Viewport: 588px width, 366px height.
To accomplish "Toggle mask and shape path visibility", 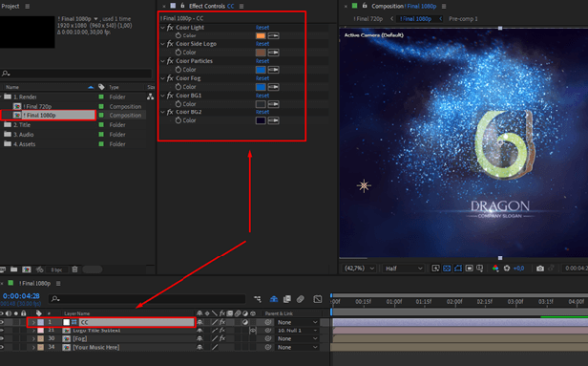I will (458, 268).
